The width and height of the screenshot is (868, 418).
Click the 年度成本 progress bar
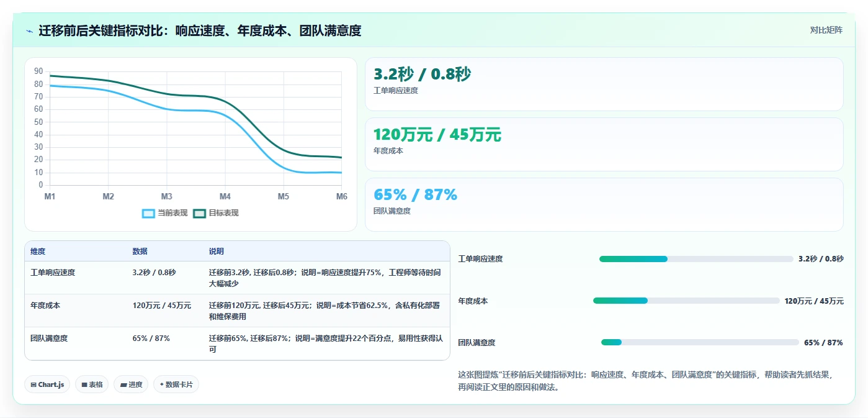pos(686,301)
